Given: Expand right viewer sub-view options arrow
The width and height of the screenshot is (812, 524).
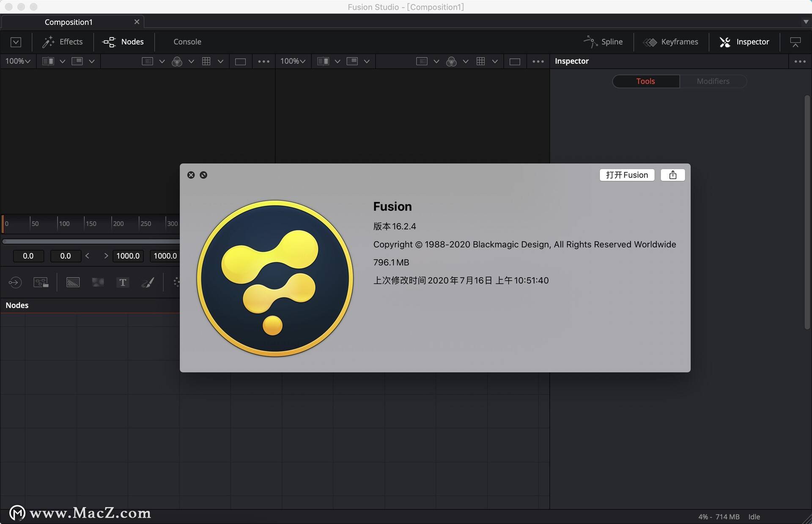Looking at the screenshot, I should coord(367,62).
